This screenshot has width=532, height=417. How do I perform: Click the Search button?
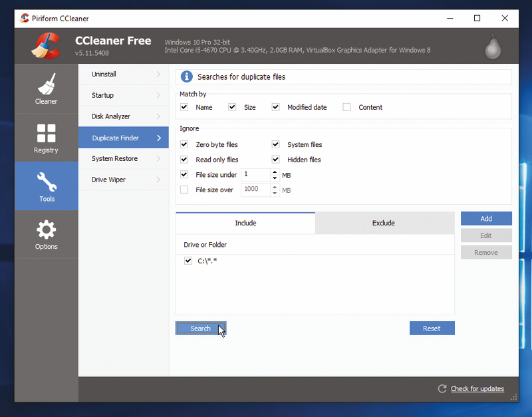click(x=201, y=328)
